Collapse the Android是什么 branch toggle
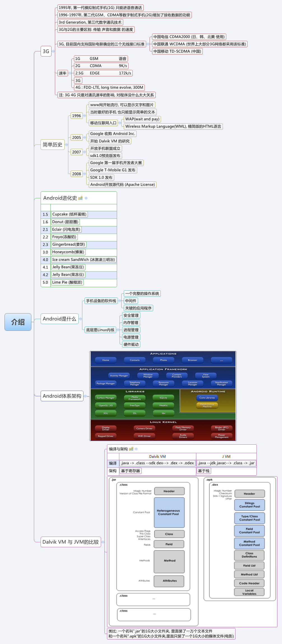282x644 pixels. pos(80,319)
